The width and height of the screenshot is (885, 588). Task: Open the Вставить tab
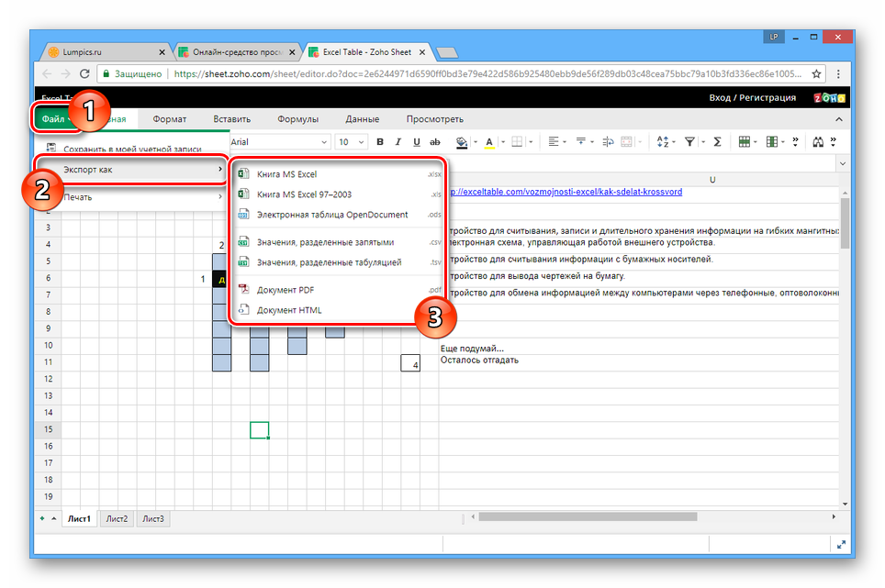coord(232,119)
